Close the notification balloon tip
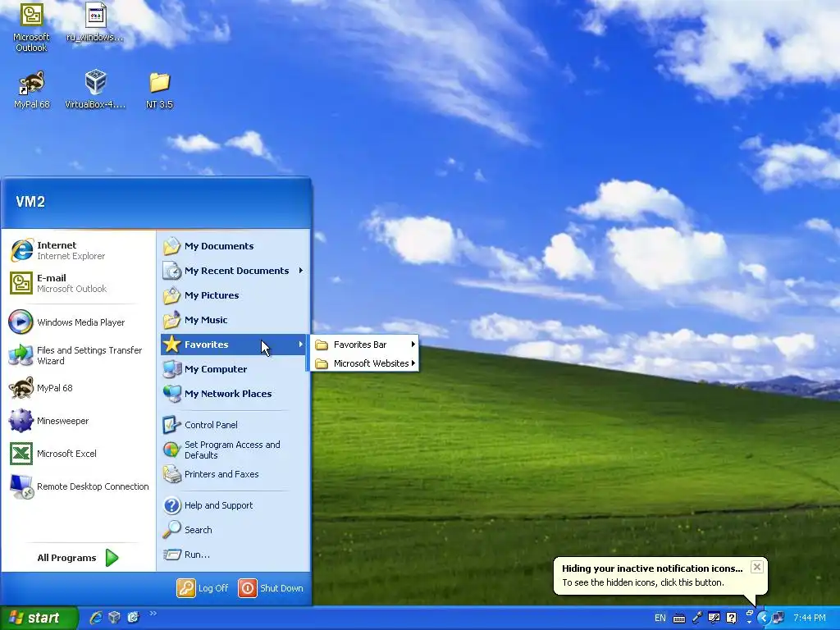The image size is (840, 630). [x=756, y=567]
